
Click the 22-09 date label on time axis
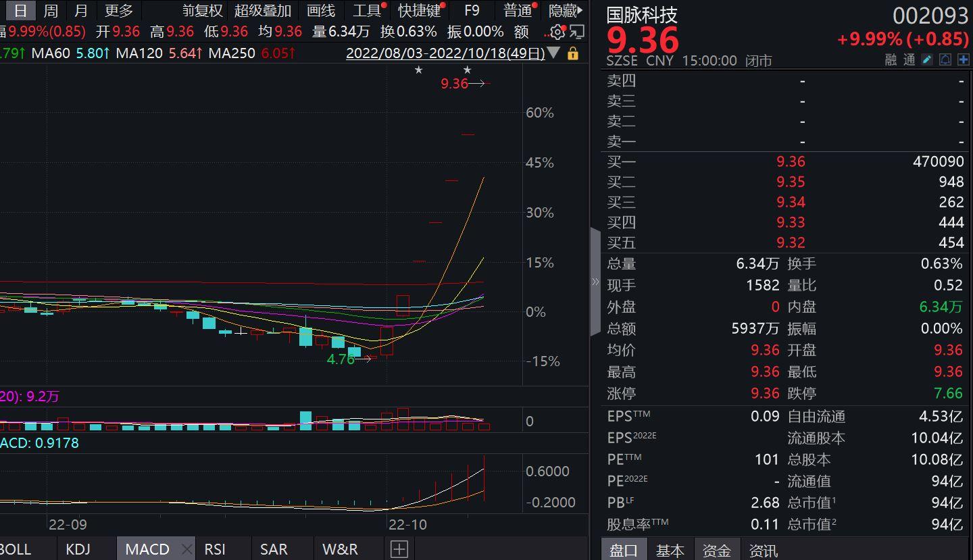click(68, 524)
